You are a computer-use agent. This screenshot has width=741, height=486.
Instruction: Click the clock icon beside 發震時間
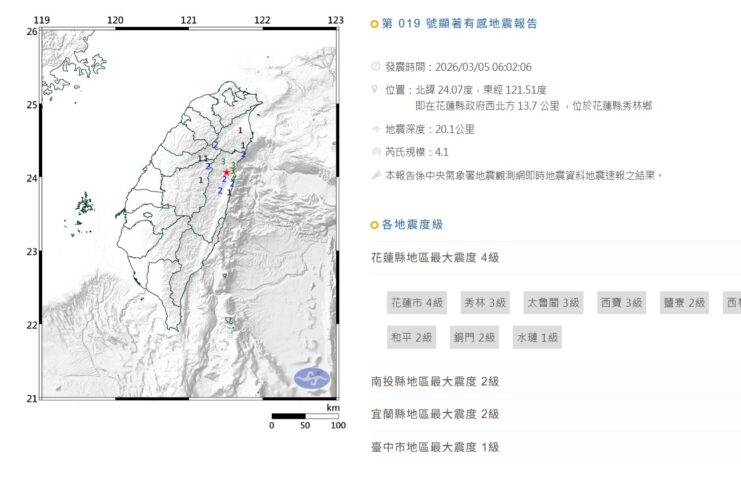[376, 66]
